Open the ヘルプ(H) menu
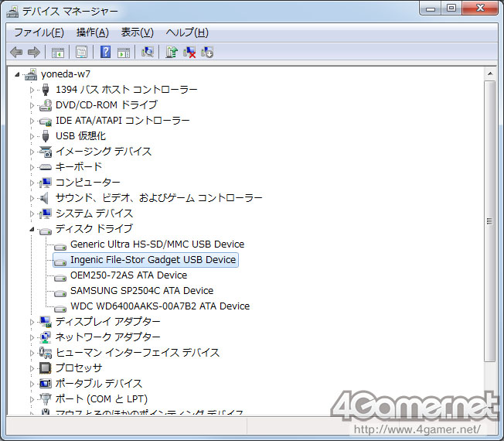The height and width of the screenshot is (441, 504). tap(187, 32)
